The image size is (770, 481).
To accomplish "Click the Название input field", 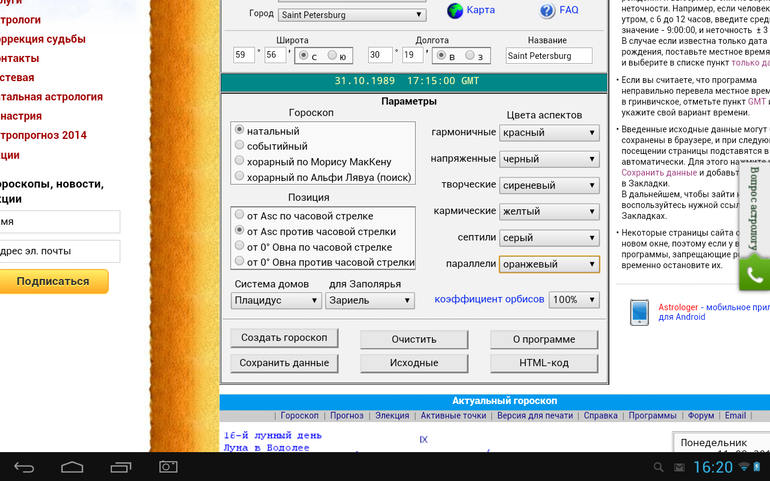I will click(548, 55).
